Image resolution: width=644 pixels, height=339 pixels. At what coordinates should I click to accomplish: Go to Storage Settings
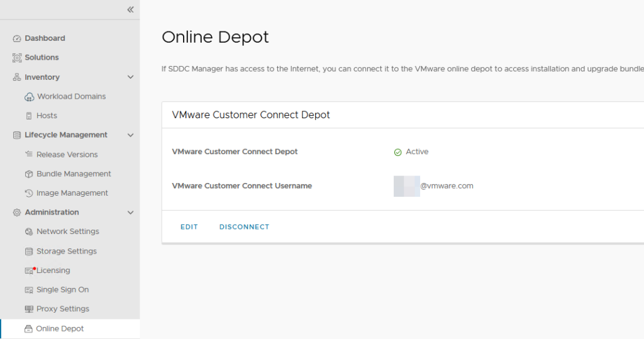66,251
